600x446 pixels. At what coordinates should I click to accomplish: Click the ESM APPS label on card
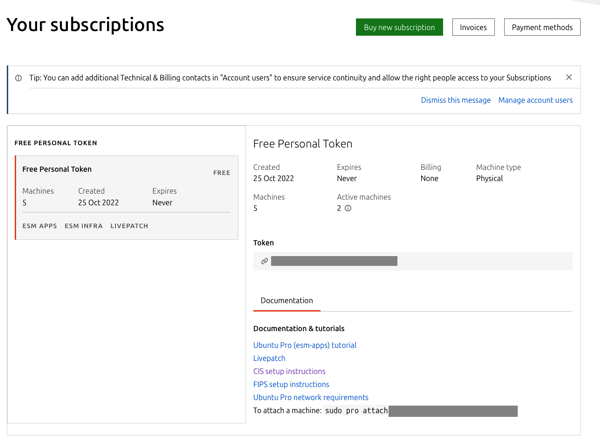coord(39,226)
